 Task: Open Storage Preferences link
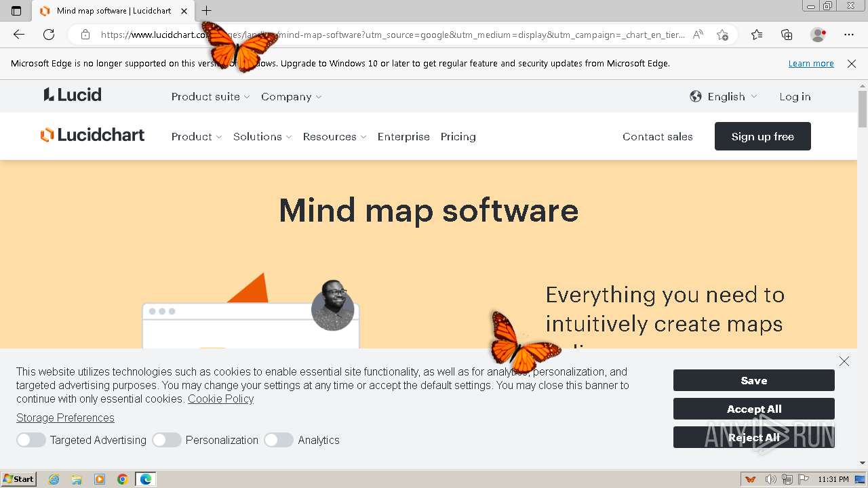pos(65,418)
